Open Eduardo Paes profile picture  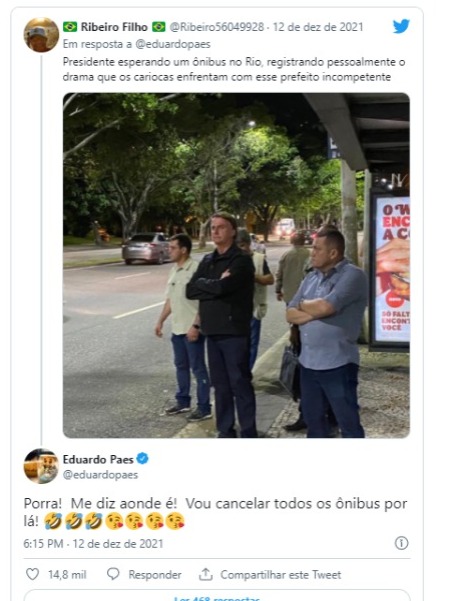41,466
